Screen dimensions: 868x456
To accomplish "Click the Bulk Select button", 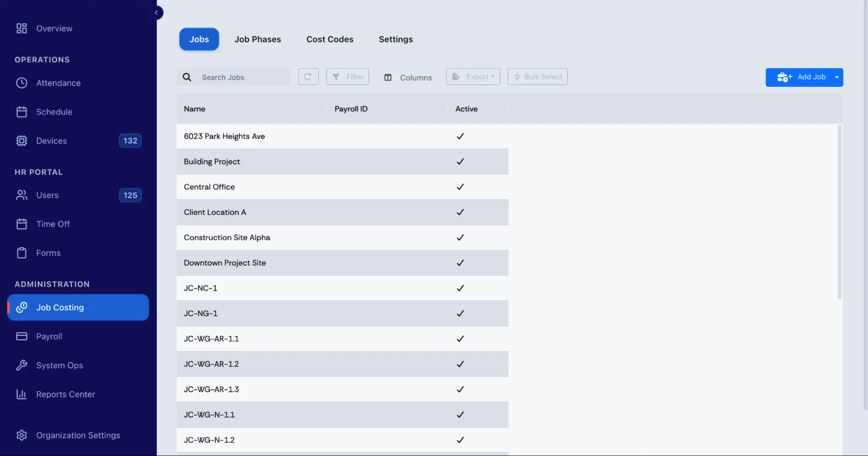I will [x=538, y=77].
